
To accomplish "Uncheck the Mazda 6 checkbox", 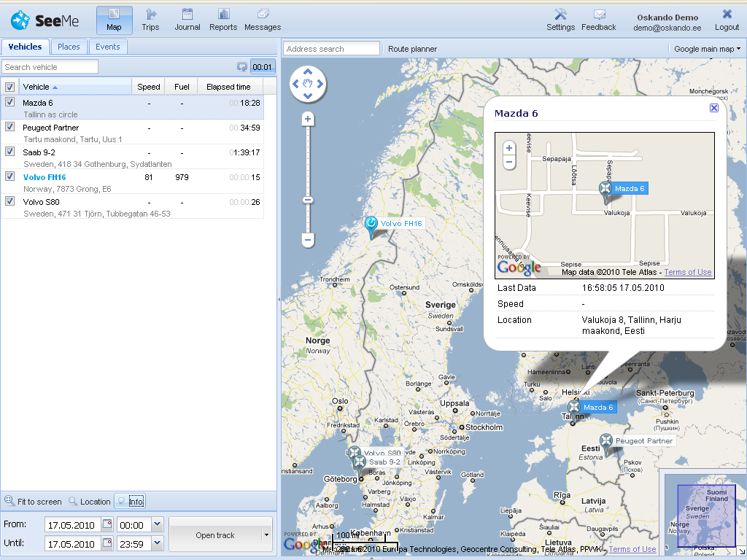I will [9, 102].
